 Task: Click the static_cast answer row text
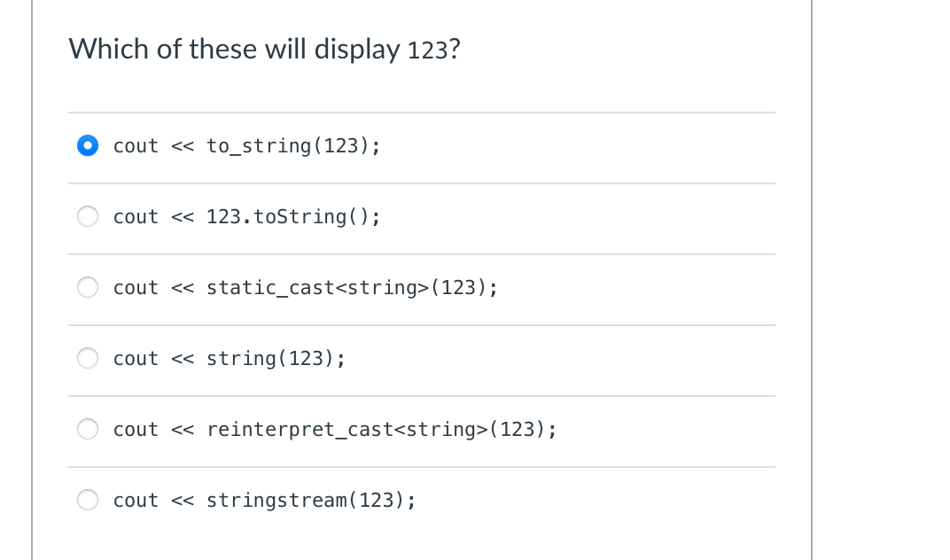[x=306, y=287]
